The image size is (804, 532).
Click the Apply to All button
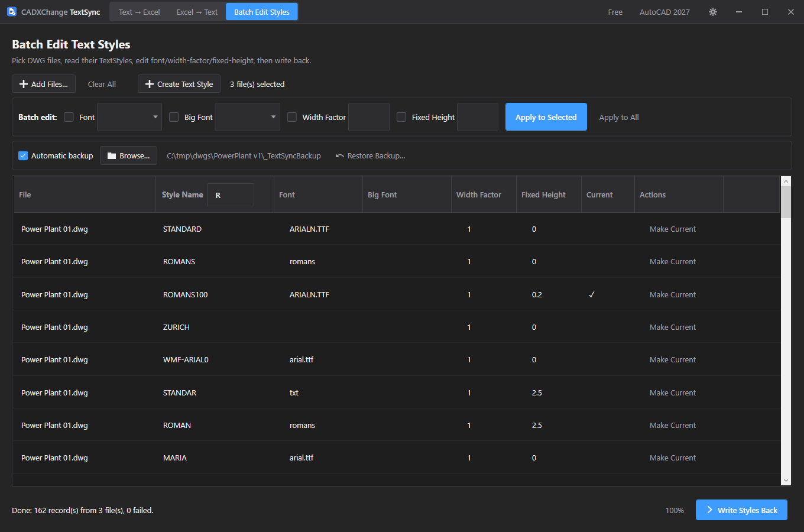tap(619, 117)
